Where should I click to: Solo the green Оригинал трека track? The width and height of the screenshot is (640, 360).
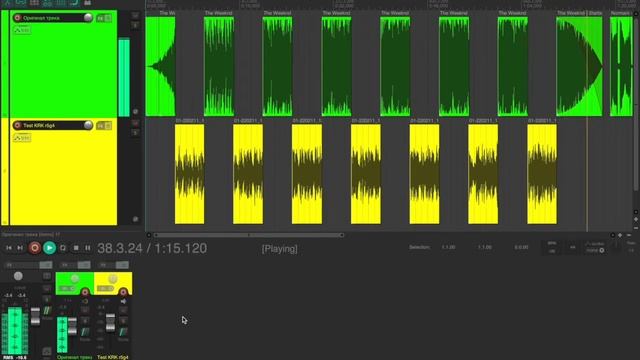136,25
